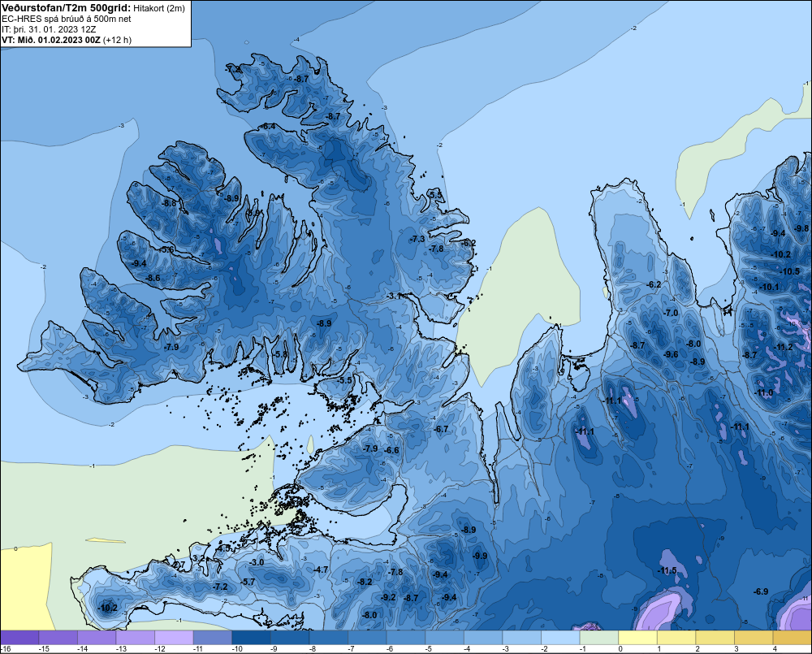Click the '-5.7' temperature label
812x654 pixels.
point(248,582)
